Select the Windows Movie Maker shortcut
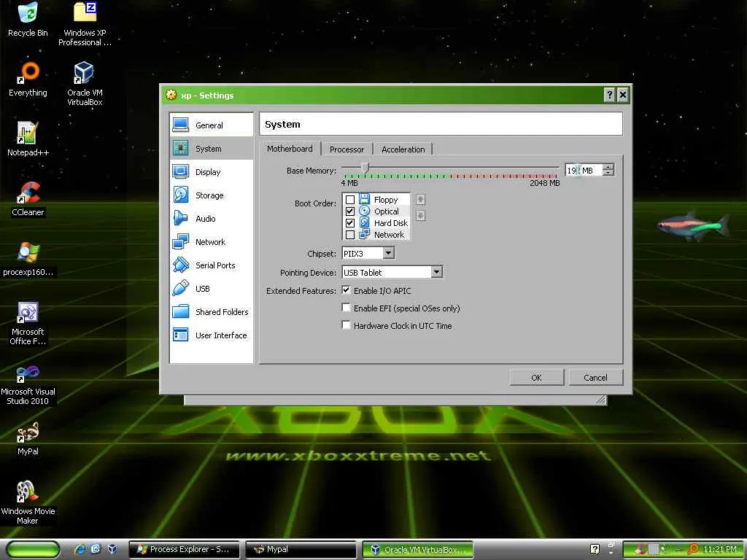Viewport: 747px width, 560px height. pyautogui.click(x=28, y=503)
